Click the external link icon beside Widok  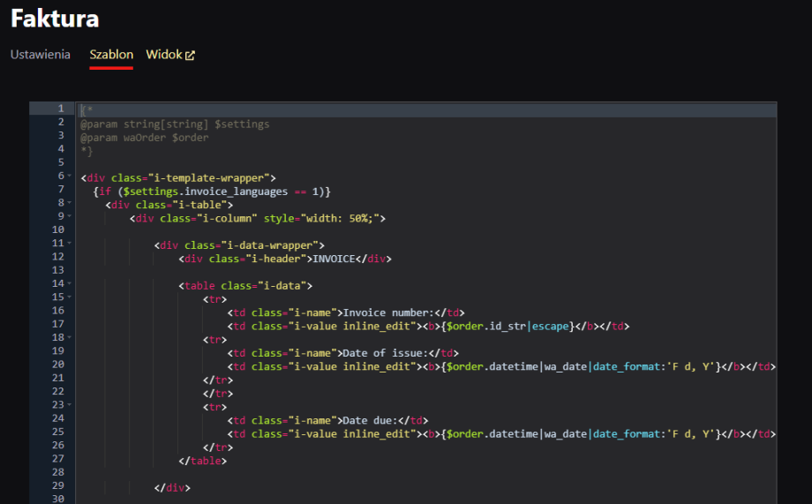click(190, 55)
